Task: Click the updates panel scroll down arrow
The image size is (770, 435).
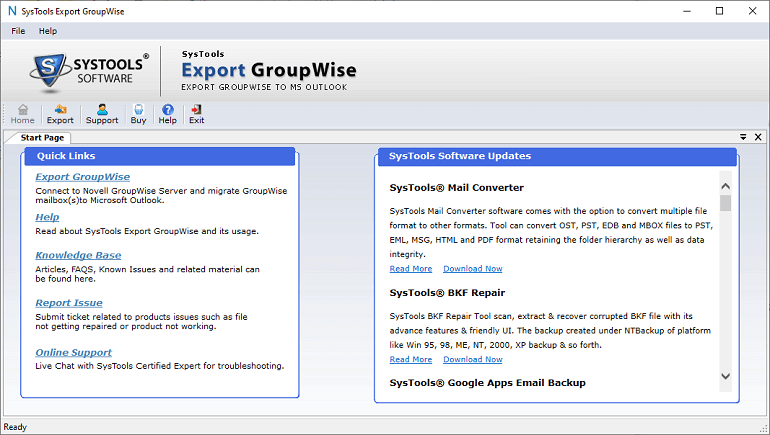Action: click(725, 376)
